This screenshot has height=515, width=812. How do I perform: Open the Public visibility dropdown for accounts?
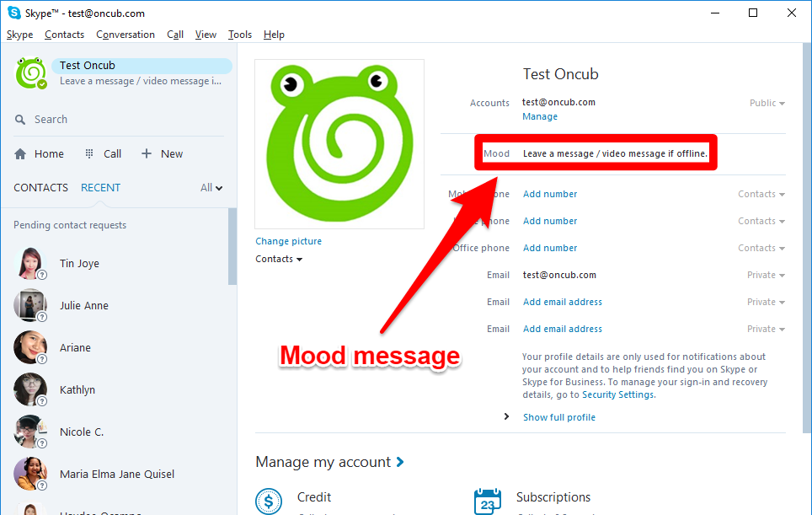767,102
